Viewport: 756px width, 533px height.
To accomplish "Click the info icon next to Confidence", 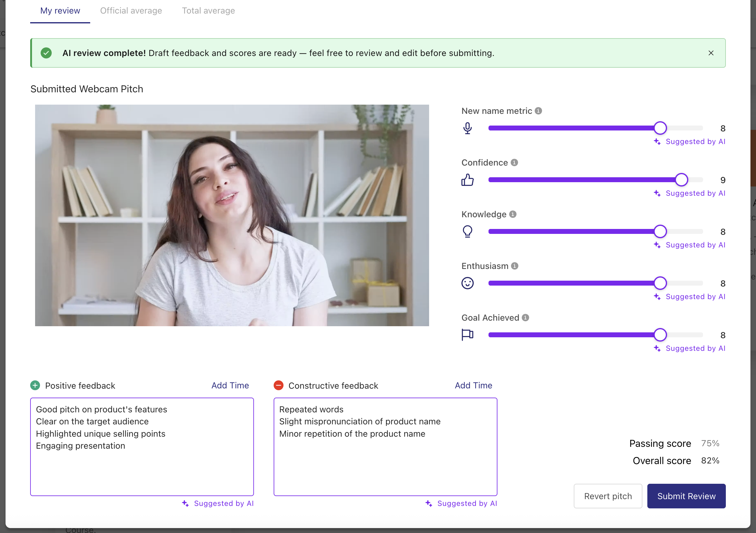I will 514,162.
